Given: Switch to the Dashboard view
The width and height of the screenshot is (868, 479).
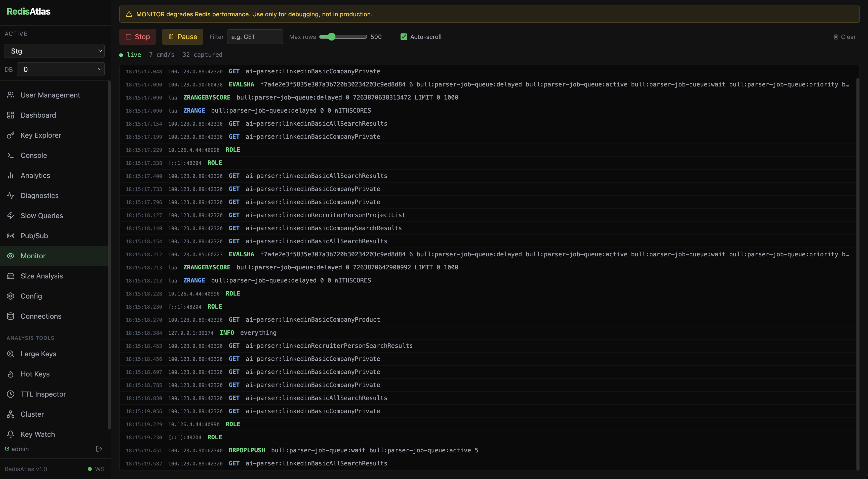Looking at the screenshot, I should (38, 115).
